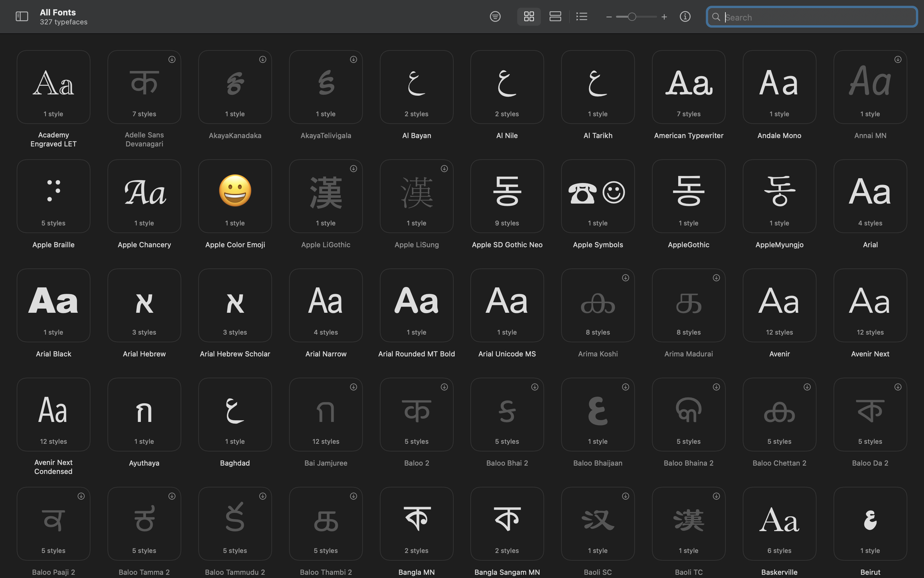Image resolution: width=924 pixels, height=578 pixels.
Task: Select Arial Black typeface
Action: pyautogui.click(x=54, y=305)
